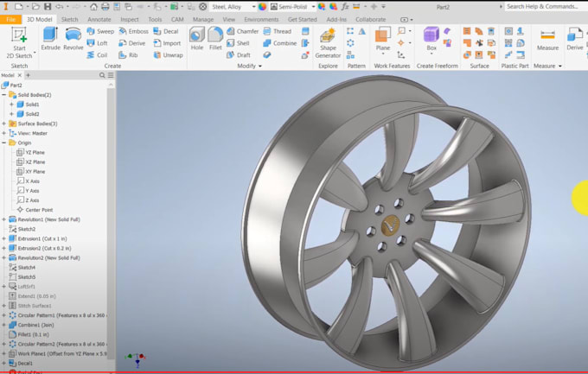Choose the Coil feature
Image resolution: width=588 pixels, height=374 pixels.
click(x=97, y=55)
